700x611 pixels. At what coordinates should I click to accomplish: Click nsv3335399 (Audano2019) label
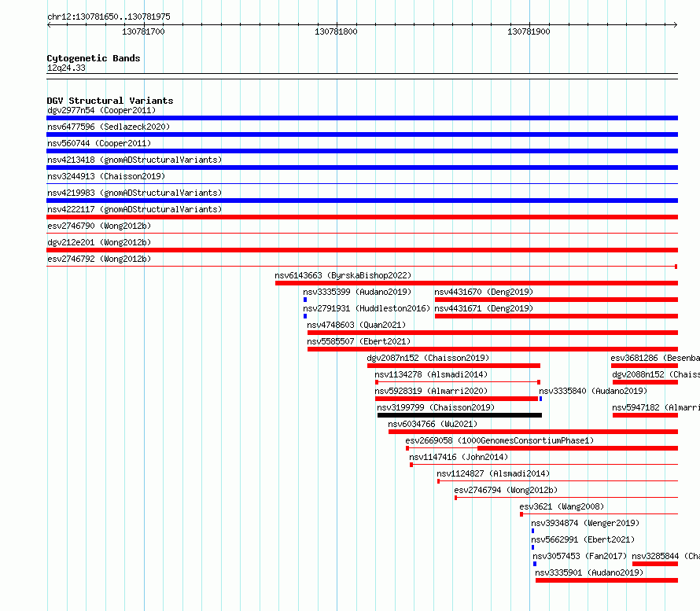tap(357, 292)
